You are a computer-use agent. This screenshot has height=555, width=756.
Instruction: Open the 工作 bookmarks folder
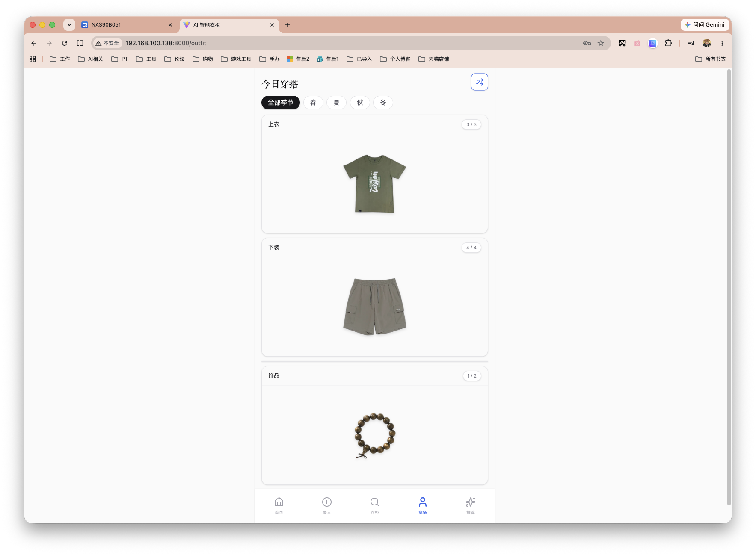click(x=59, y=59)
